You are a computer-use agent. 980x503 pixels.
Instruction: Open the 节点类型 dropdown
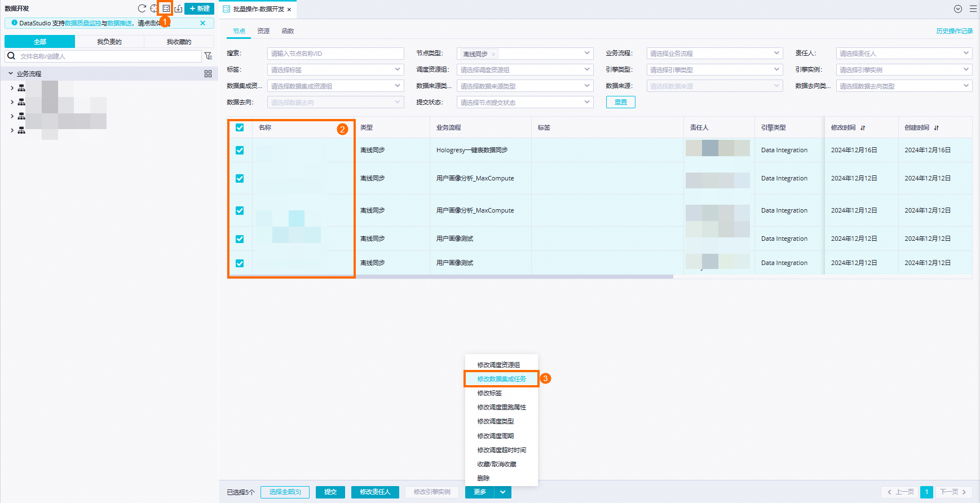[x=525, y=54]
